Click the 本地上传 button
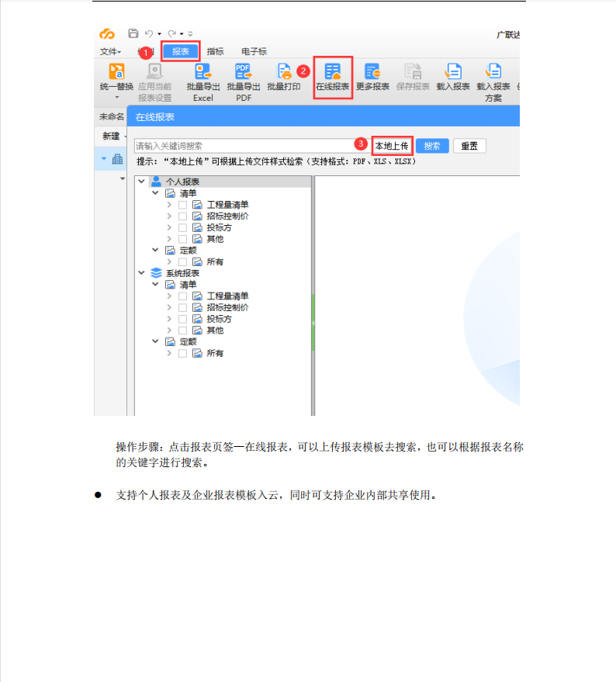This screenshot has height=682, width=616. (x=392, y=146)
